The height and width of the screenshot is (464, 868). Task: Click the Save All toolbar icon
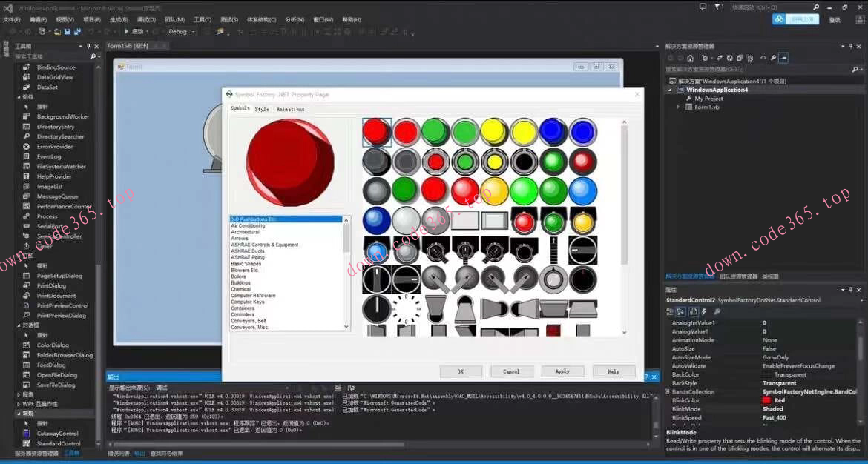click(x=76, y=32)
